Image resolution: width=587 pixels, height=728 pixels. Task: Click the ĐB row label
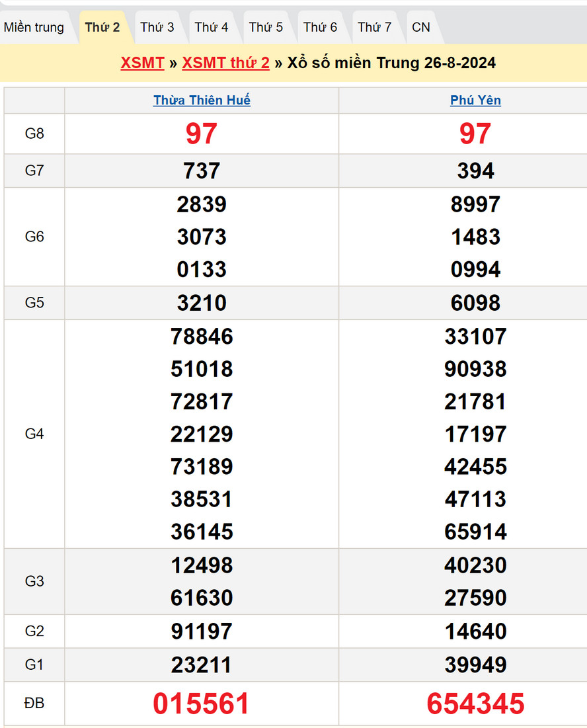coord(34,704)
